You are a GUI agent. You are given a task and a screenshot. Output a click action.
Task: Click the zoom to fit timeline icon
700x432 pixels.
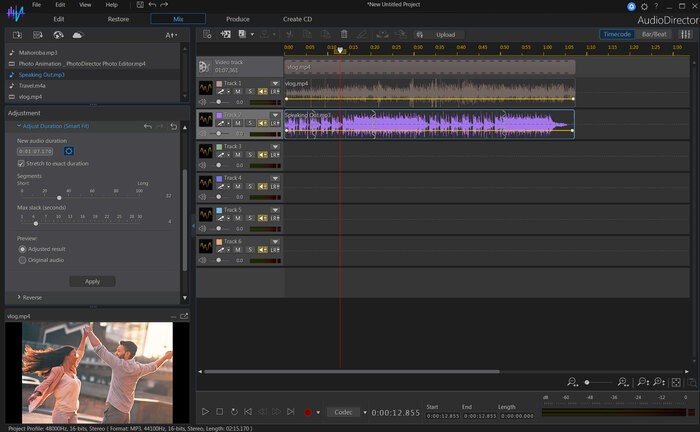pos(677,382)
